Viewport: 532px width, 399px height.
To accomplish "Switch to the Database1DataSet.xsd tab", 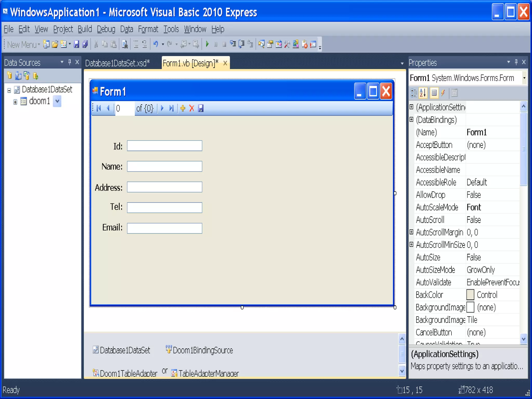I will point(117,63).
